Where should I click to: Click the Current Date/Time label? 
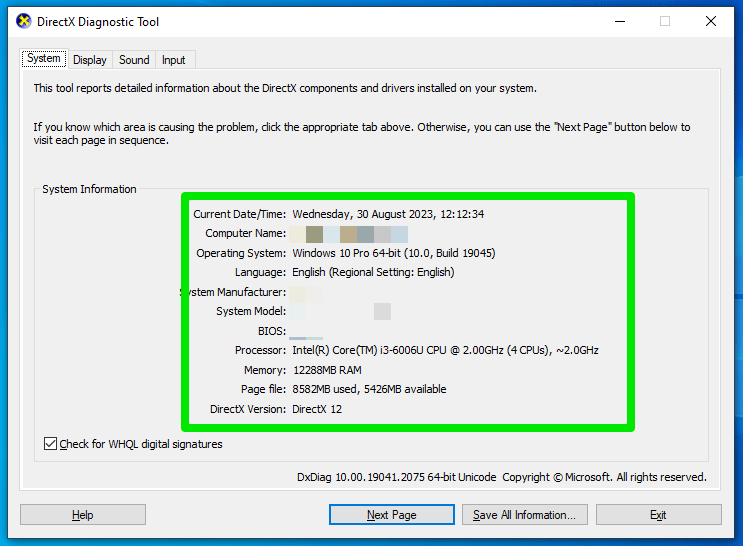coord(240,214)
